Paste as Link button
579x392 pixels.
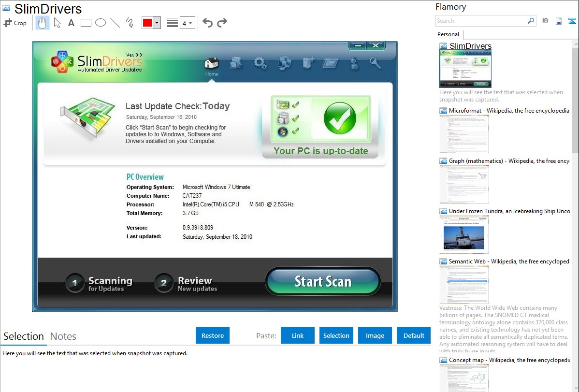(298, 335)
